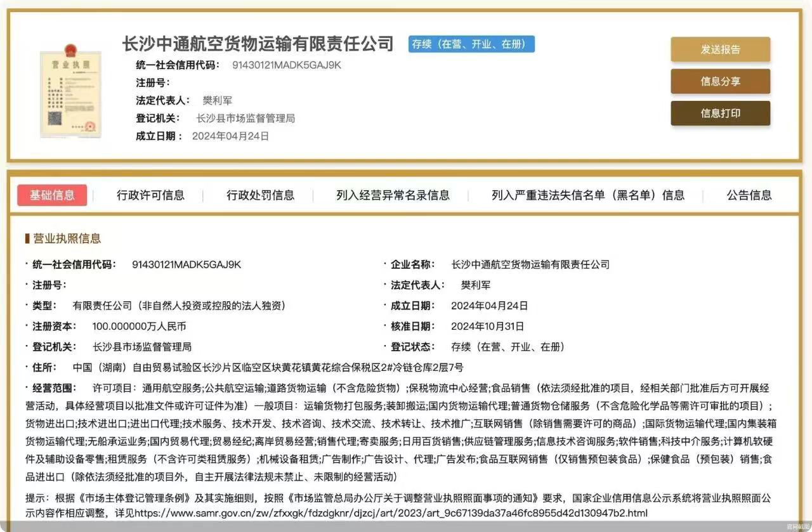This screenshot has height=532, width=812.
Task: Click the company title 长沙中通航空货物运输有限责任公司
Action: pyautogui.click(x=258, y=44)
